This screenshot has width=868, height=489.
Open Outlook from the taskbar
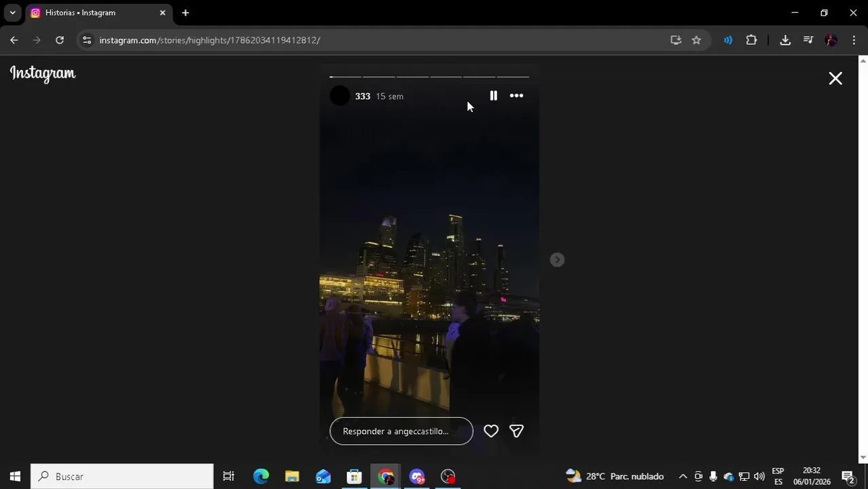(x=323, y=477)
